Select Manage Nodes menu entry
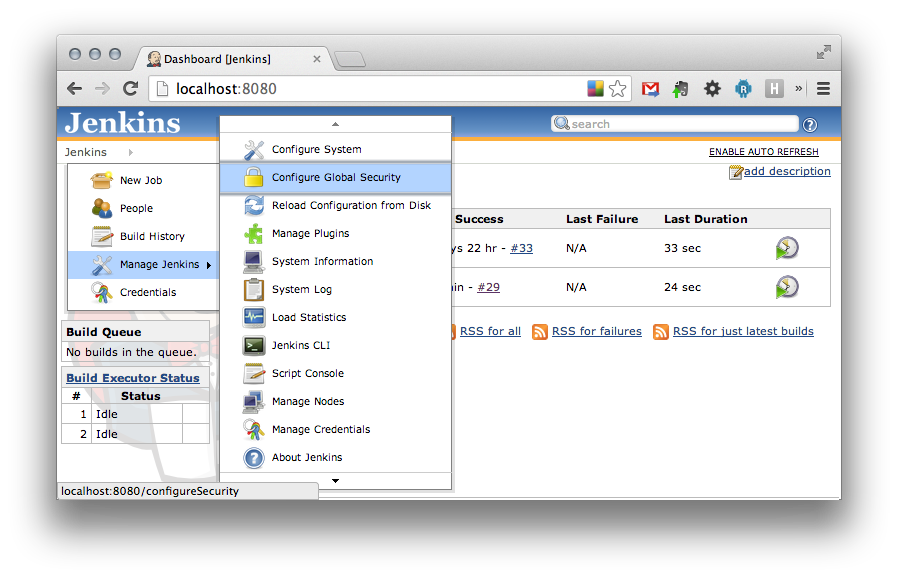The height and width of the screenshot is (579, 898). [336, 401]
